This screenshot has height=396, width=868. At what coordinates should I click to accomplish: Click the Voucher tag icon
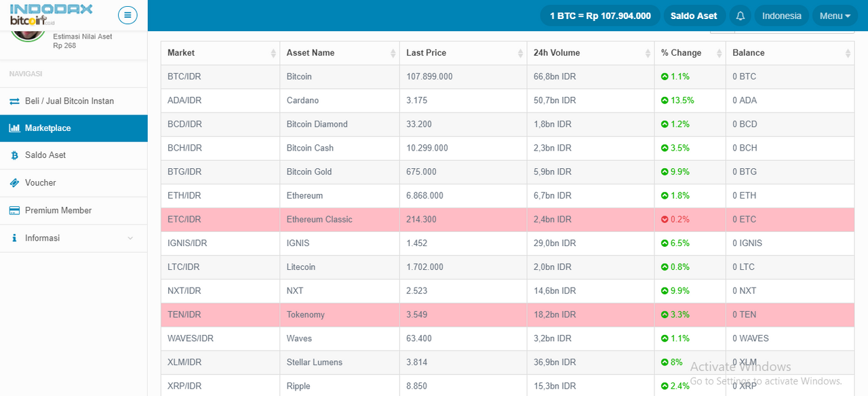click(14, 183)
